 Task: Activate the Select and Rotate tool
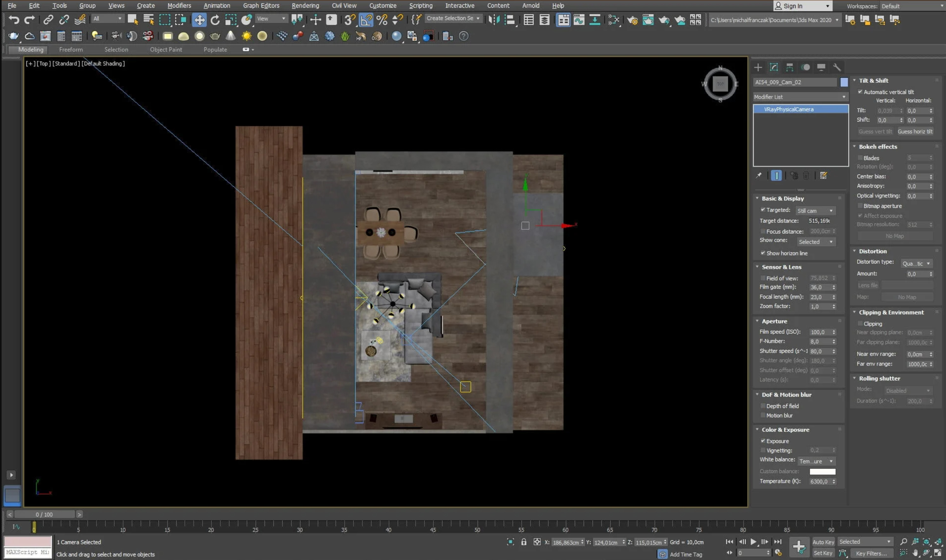(x=215, y=20)
